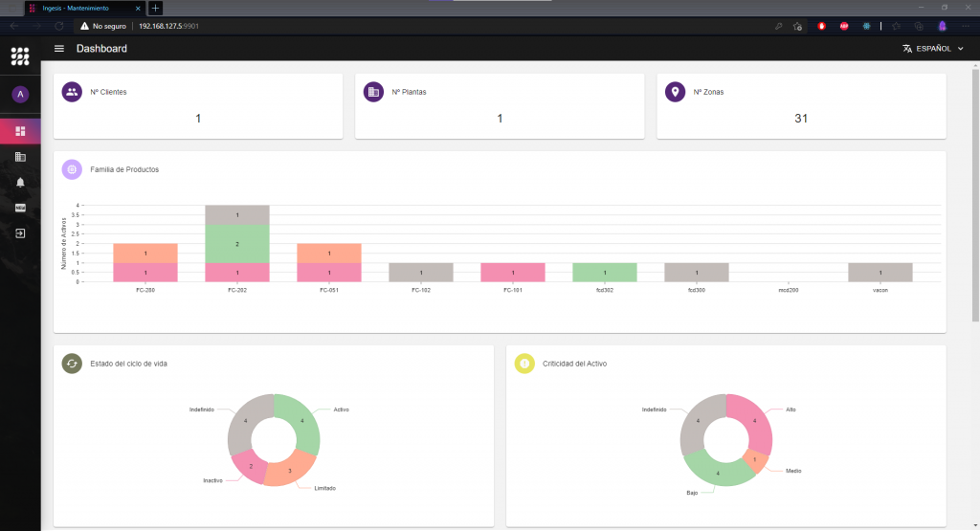The height and width of the screenshot is (531, 980).
Task: Click the Nº Plantas card
Action: (500, 105)
